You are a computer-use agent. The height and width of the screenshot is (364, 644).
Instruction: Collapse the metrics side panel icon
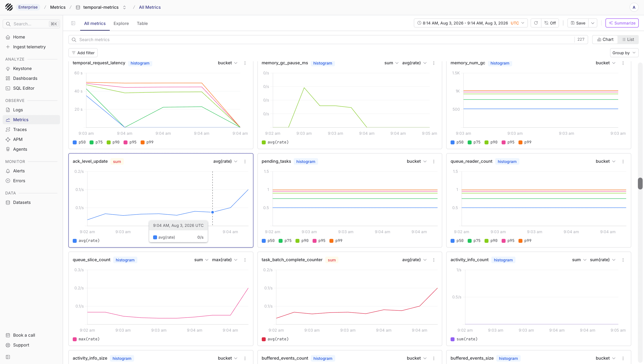coord(73,23)
